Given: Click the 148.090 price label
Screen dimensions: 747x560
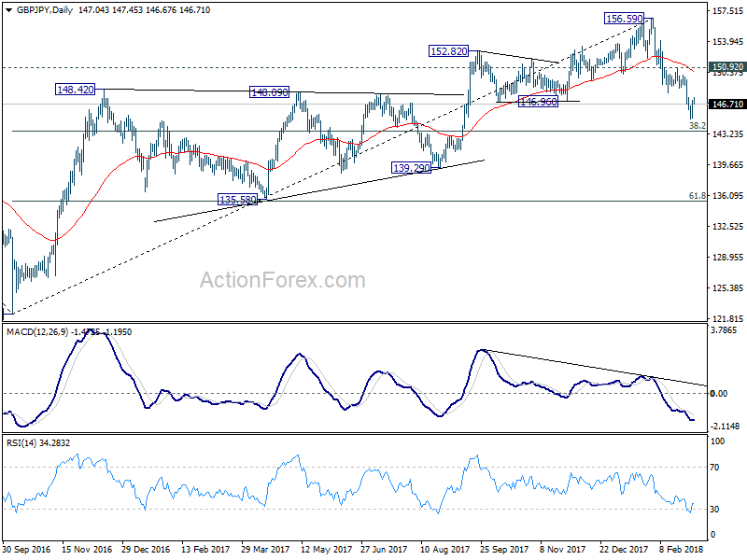Looking at the screenshot, I should 269,92.
